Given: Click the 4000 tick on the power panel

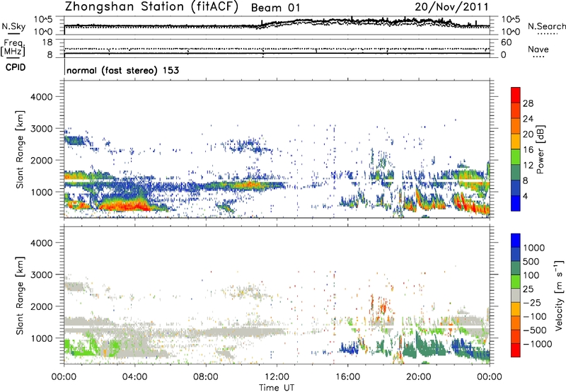Looking at the screenshot, I should pos(41,97).
